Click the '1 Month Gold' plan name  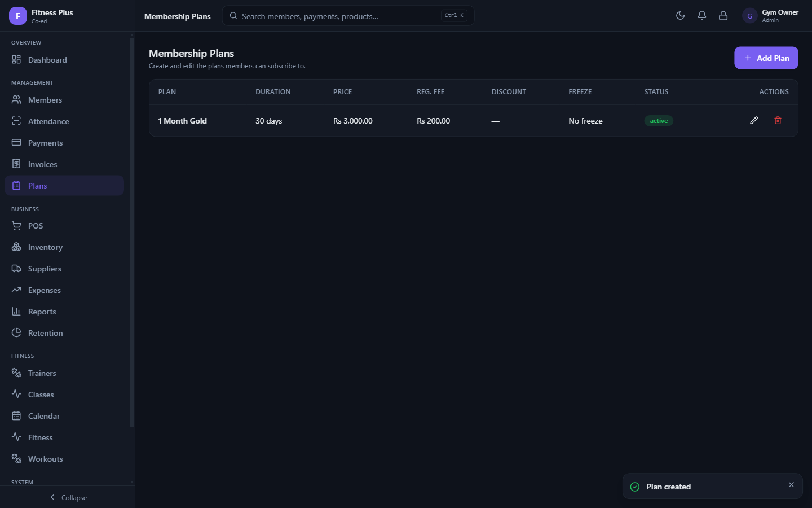183,121
